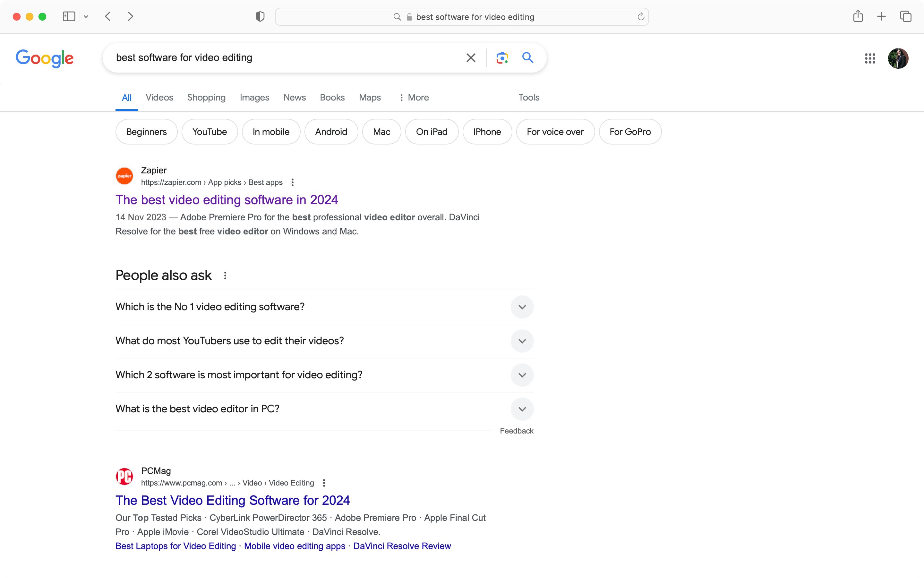Screen dimensions: 924x578
Task: Click the Zapier favicon
Action: point(124,176)
